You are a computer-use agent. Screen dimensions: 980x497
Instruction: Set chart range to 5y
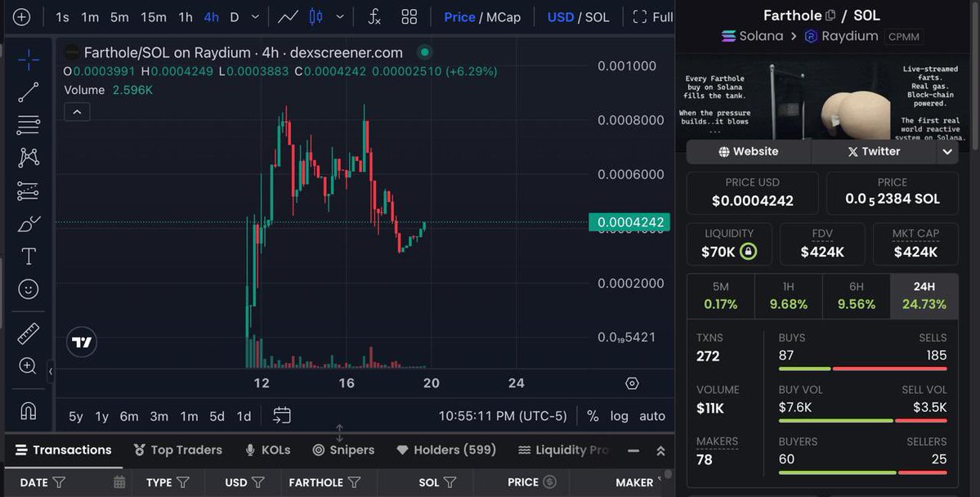[x=76, y=416]
